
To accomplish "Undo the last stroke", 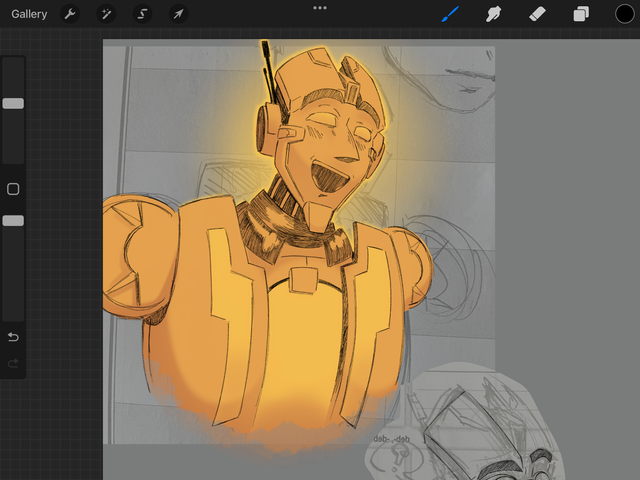I will [13, 337].
